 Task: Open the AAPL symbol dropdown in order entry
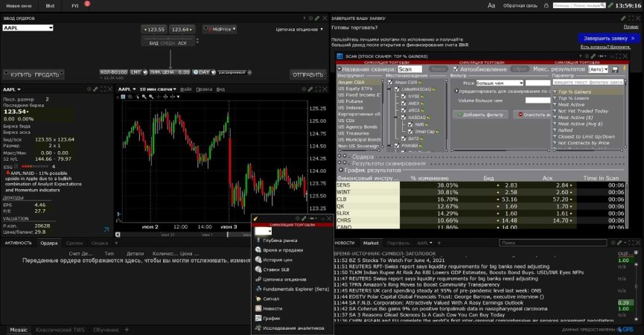click(51, 28)
